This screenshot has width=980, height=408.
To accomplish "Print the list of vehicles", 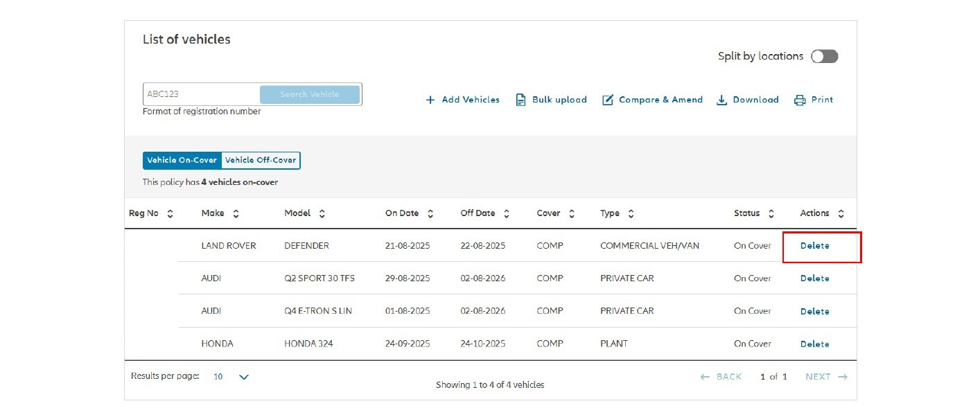I will pyautogui.click(x=814, y=100).
